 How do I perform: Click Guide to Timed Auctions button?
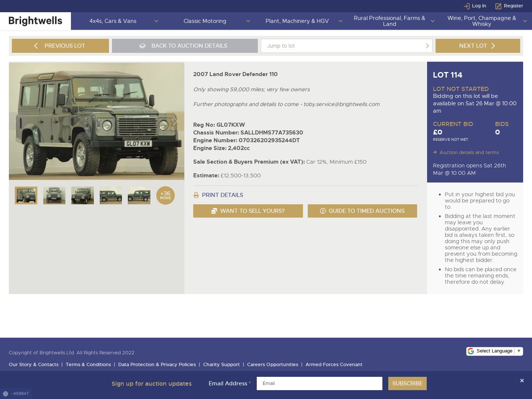tap(362, 211)
